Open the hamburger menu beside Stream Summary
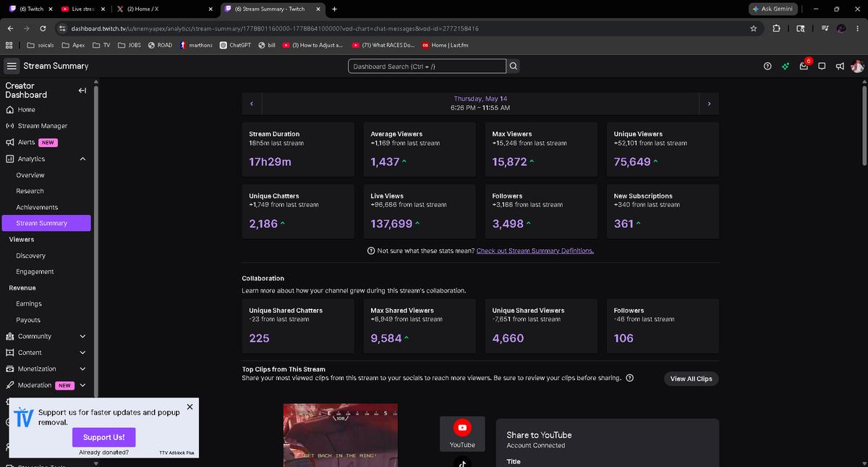This screenshot has height=467, width=868. coord(12,66)
